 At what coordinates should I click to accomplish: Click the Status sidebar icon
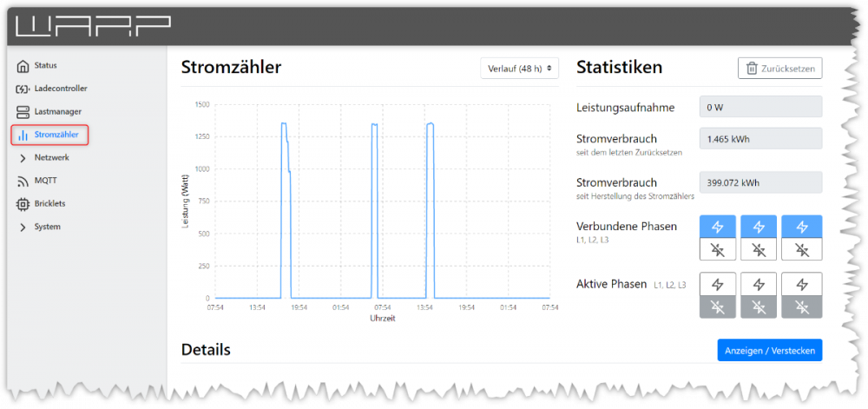click(23, 65)
